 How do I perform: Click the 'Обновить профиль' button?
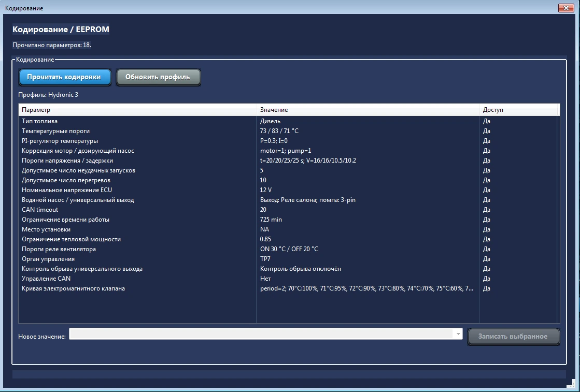point(158,77)
